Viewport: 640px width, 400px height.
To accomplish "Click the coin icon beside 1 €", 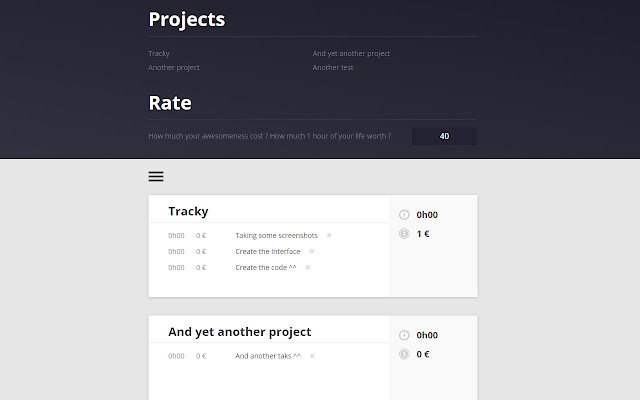I will (x=404, y=234).
